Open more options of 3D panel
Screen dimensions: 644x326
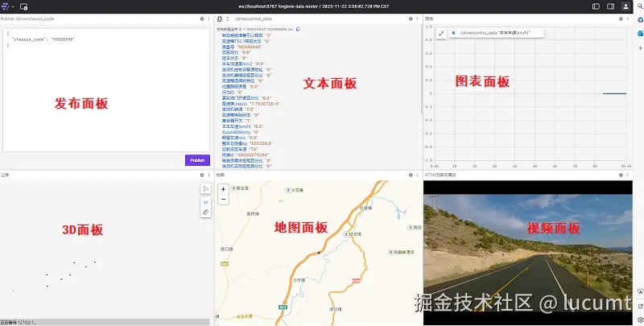[x=208, y=175]
